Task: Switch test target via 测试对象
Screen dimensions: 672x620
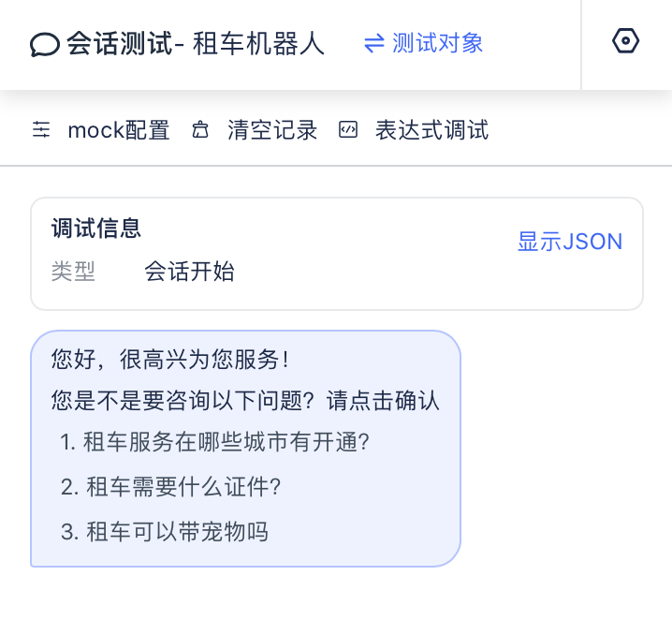Action: click(x=438, y=43)
